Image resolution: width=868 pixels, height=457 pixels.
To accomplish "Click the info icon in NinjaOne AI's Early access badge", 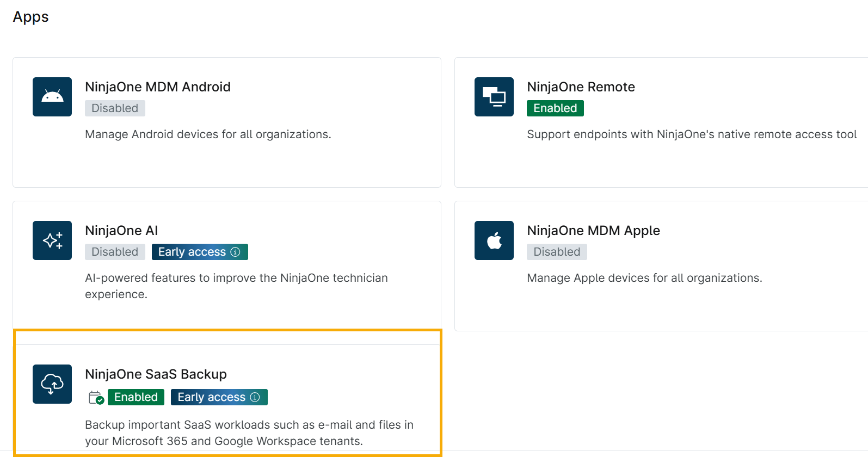I will [236, 252].
